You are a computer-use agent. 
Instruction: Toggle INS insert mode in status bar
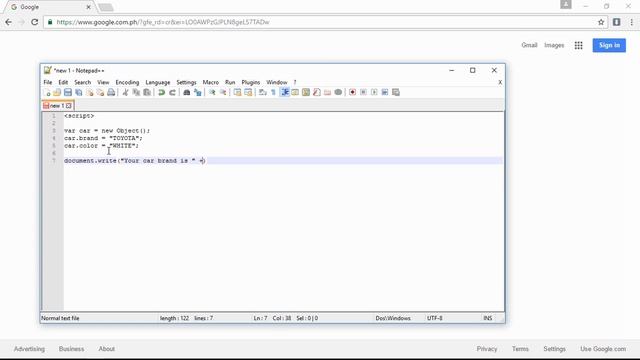(487, 318)
